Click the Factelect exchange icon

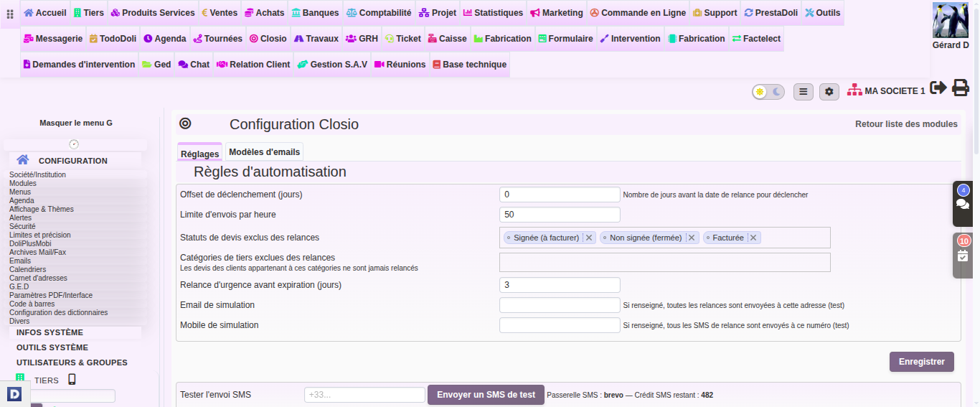[x=736, y=39]
